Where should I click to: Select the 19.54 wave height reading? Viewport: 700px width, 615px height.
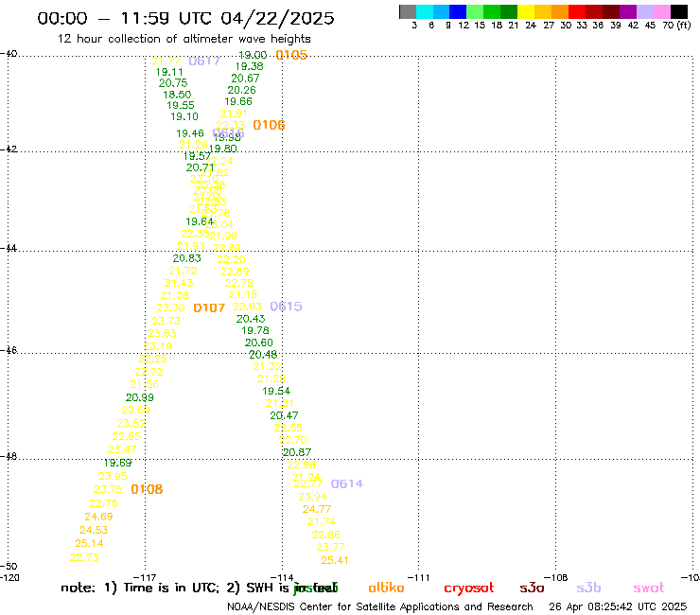(x=276, y=392)
